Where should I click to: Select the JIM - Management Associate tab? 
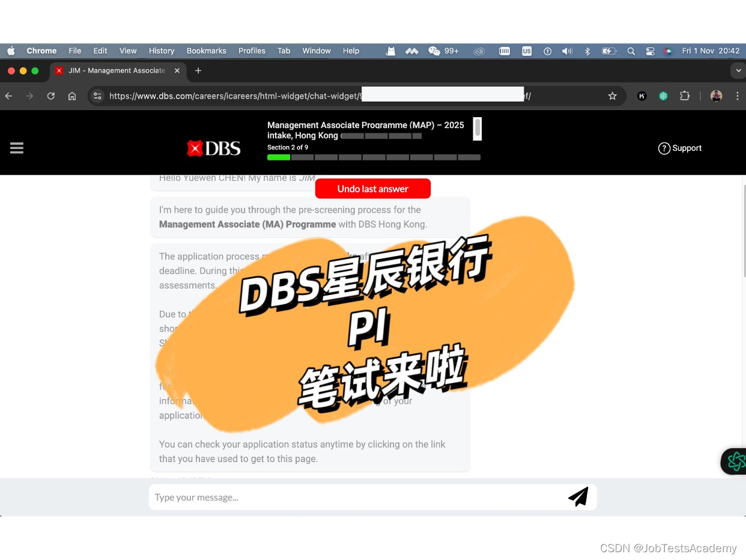118,71
